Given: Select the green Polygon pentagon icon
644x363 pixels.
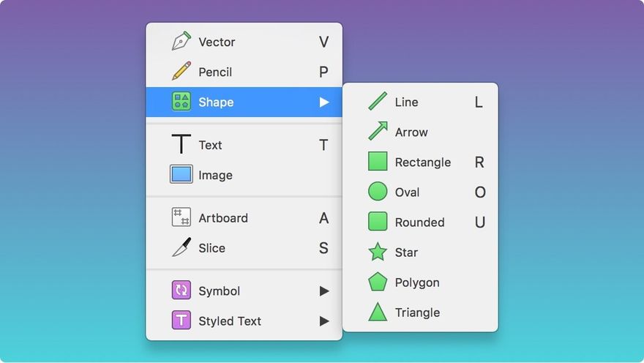Looking at the screenshot, I should (378, 282).
